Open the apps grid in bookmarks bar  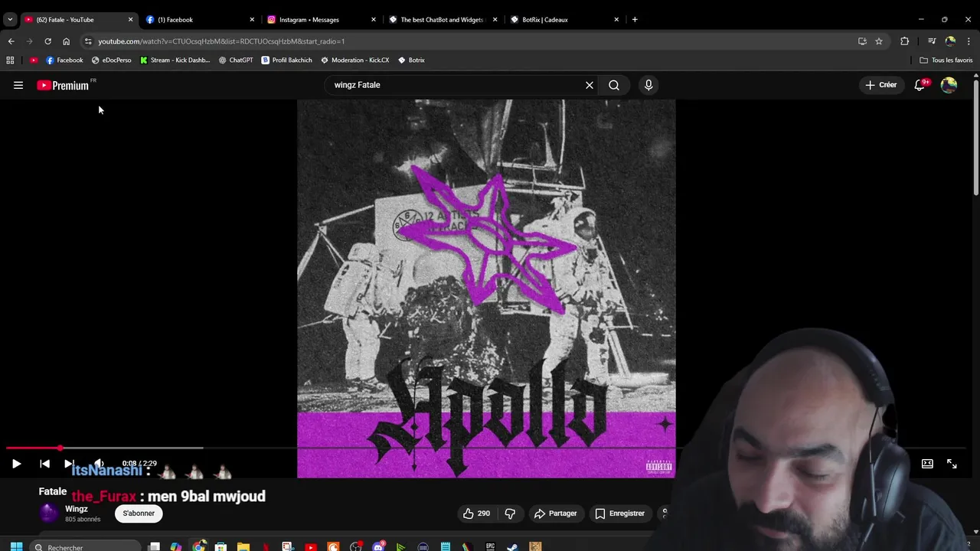(x=10, y=60)
